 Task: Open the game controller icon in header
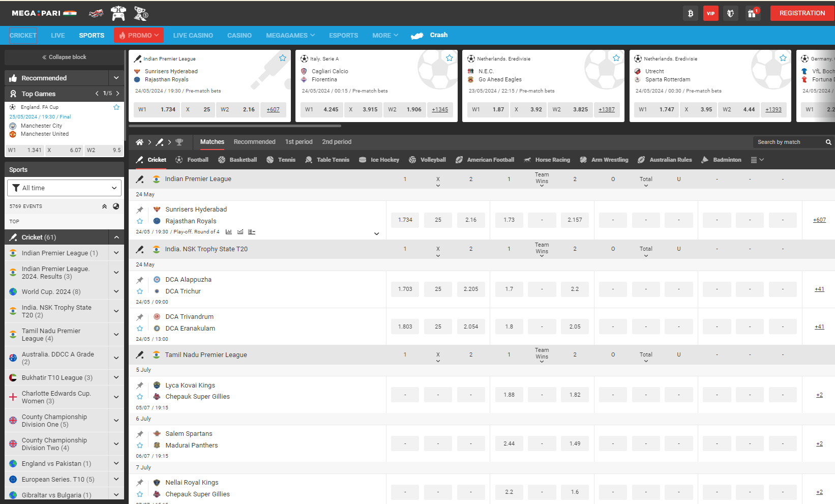click(118, 13)
